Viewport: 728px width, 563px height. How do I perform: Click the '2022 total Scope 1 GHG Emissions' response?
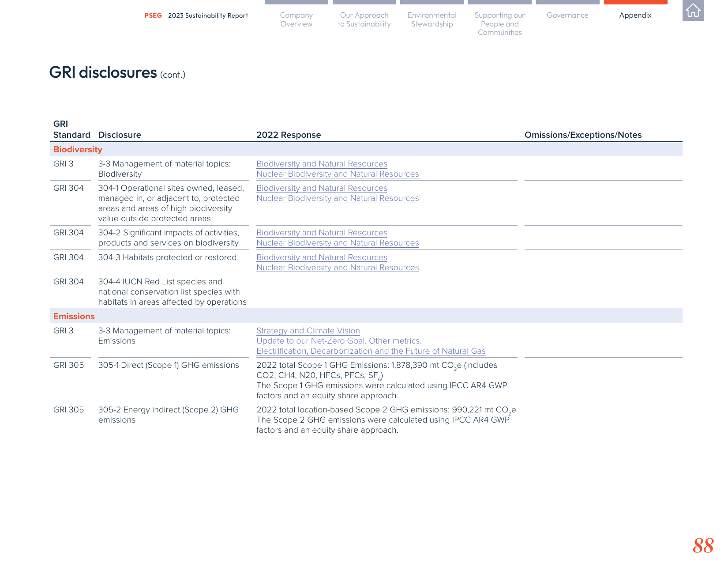click(x=382, y=380)
